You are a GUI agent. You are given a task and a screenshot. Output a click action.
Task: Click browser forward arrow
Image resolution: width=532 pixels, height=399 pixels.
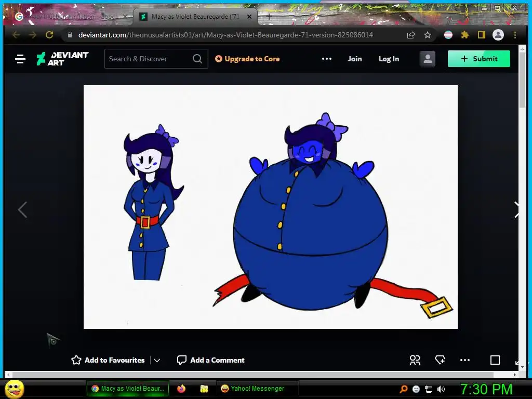(x=33, y=35)
